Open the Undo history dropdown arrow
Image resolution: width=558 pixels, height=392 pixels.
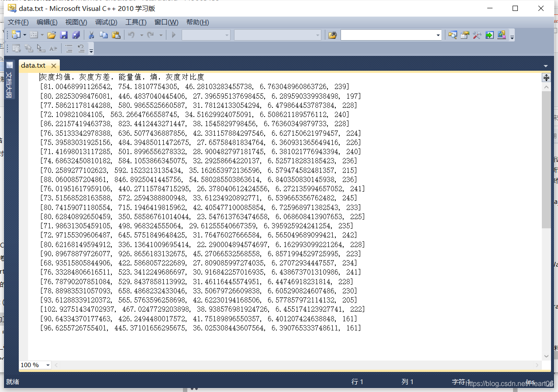[x=141, y=35]
